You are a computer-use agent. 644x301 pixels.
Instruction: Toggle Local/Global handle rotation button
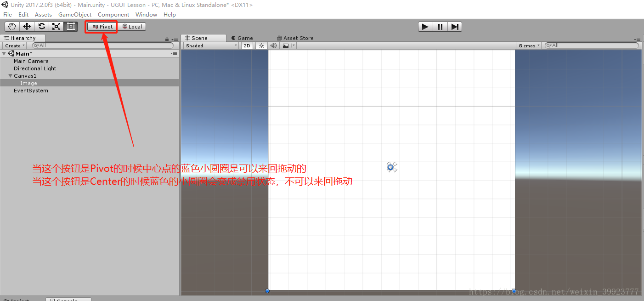click(x=132, y=27)
